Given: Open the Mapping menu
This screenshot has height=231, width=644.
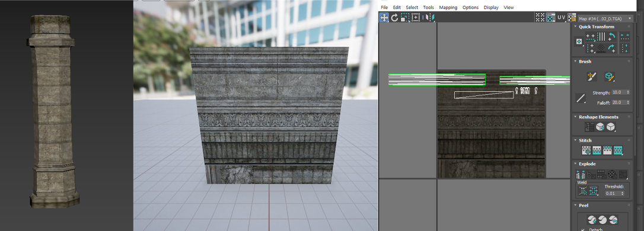Looking at the screenshot, I should coord(448,7).
